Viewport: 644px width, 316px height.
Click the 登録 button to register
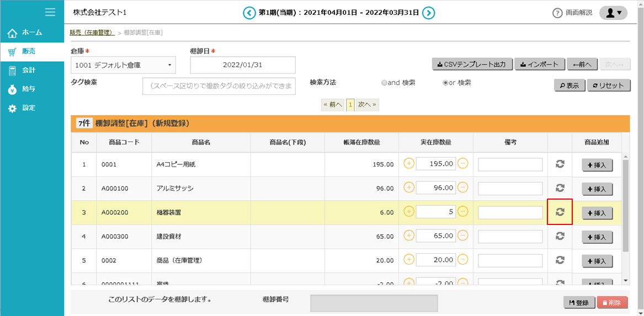click(579, 303)
